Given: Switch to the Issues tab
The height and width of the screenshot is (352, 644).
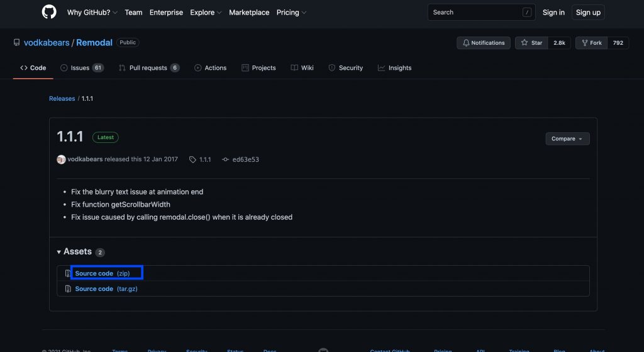Looking at the screenshot, I should [x=82, y=68].
